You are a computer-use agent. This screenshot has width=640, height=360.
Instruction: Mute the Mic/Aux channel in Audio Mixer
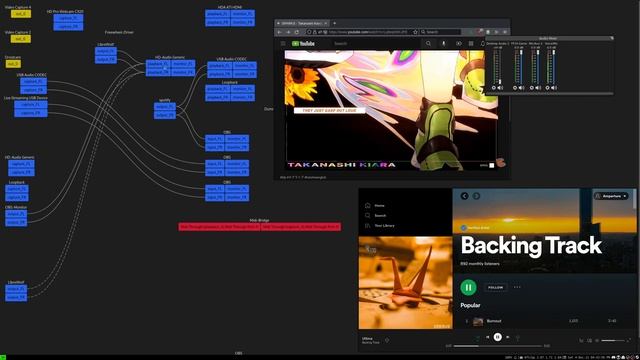coord(538,88)
